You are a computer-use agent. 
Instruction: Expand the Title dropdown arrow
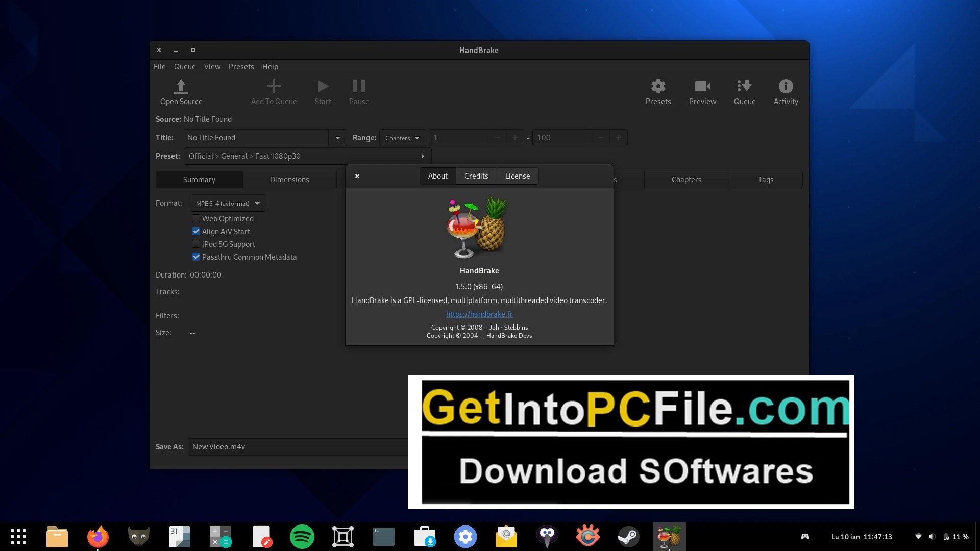tap(337, 138)
